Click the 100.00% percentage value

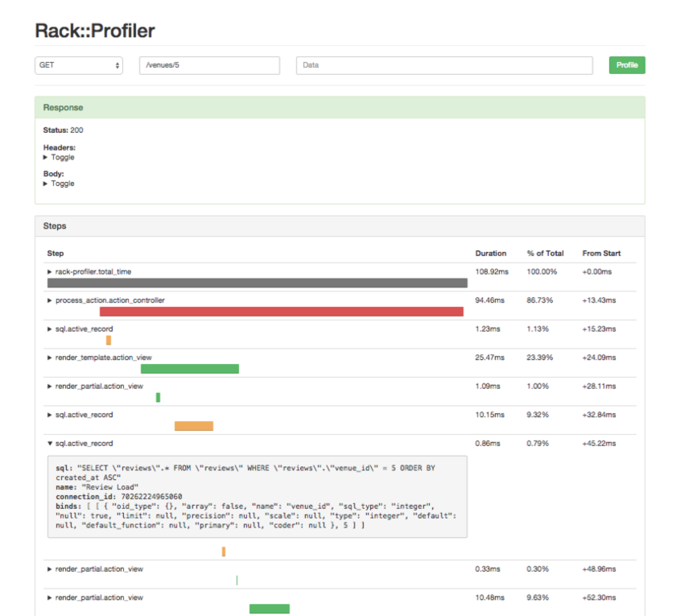click(x=542, y=271)
